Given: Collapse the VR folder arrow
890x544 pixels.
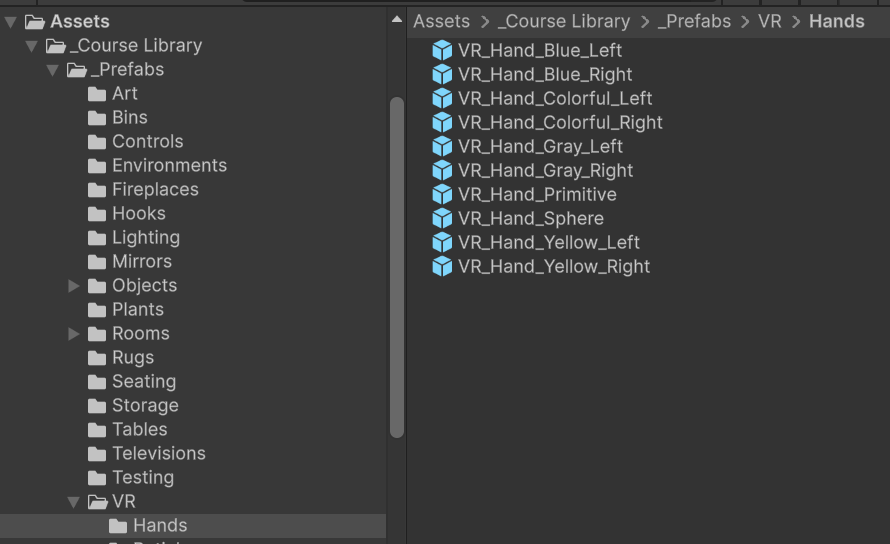Looking at the screenshot, I should (x=74, y=502).
